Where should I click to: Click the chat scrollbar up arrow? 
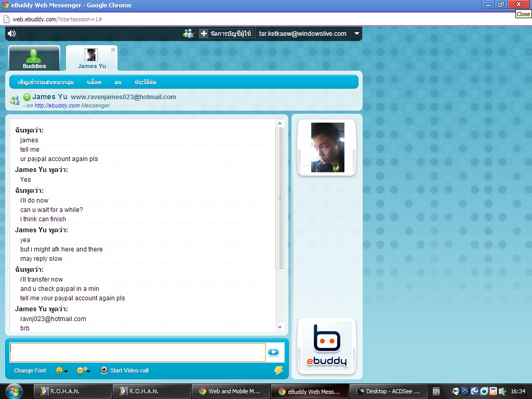[x=280, y=123]
